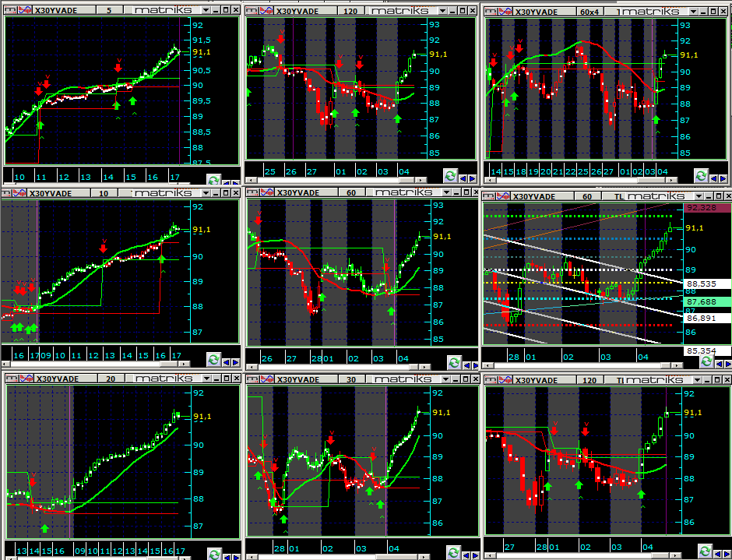Click the scroll-left arrow in 10-period chart
This screenshot has height=560, width=732.
pos(226,360)
